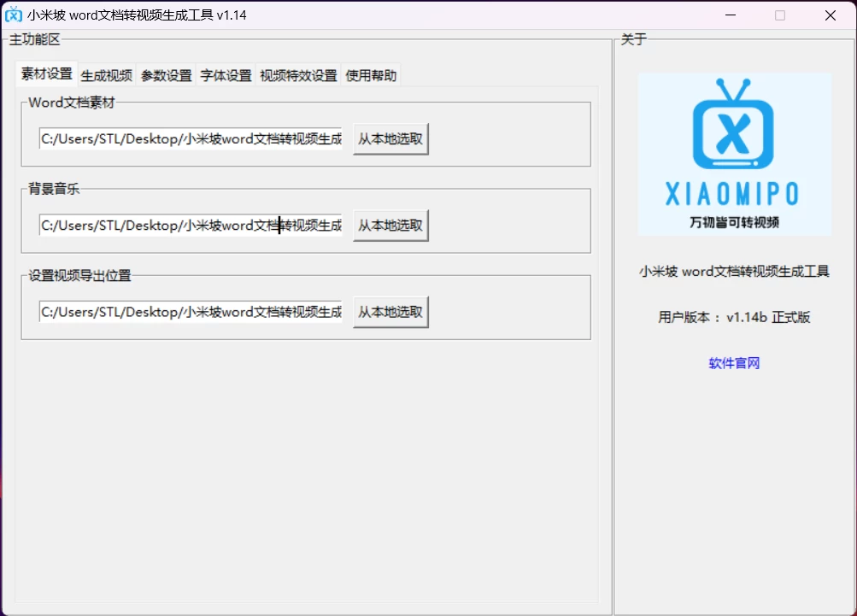Click the 用户版本 v1.14b 正式版 text
857x616 pixels.
coord(734,317)
